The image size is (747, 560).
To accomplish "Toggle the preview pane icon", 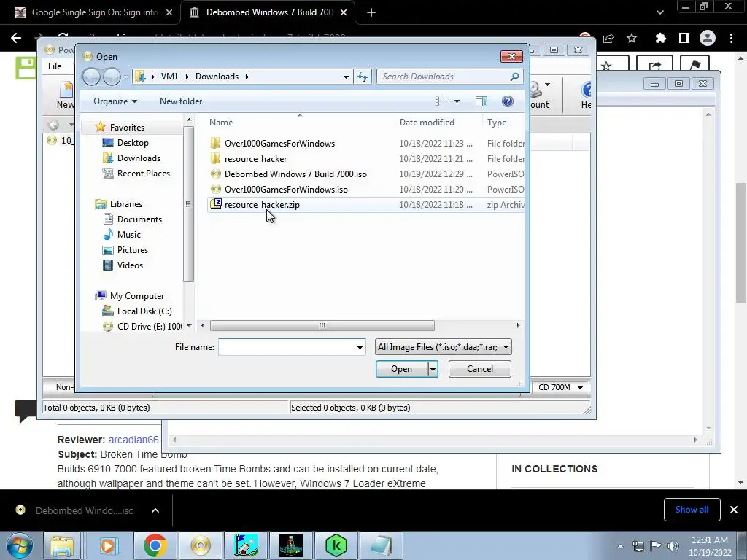I will tap(481, 101).
